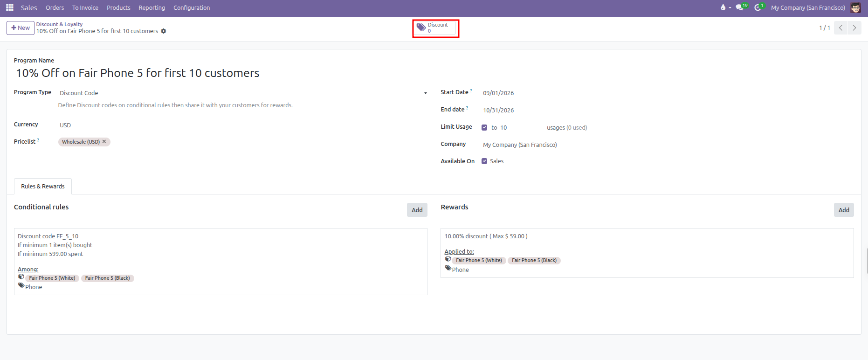Select the Rules & Rewards tab
868x360 pixels.
point(43,187)
